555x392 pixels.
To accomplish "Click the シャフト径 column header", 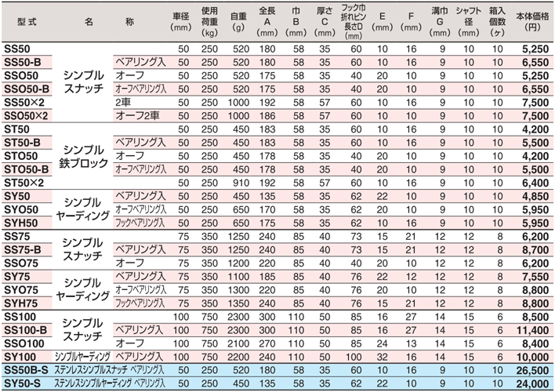I will coord(468,22).
